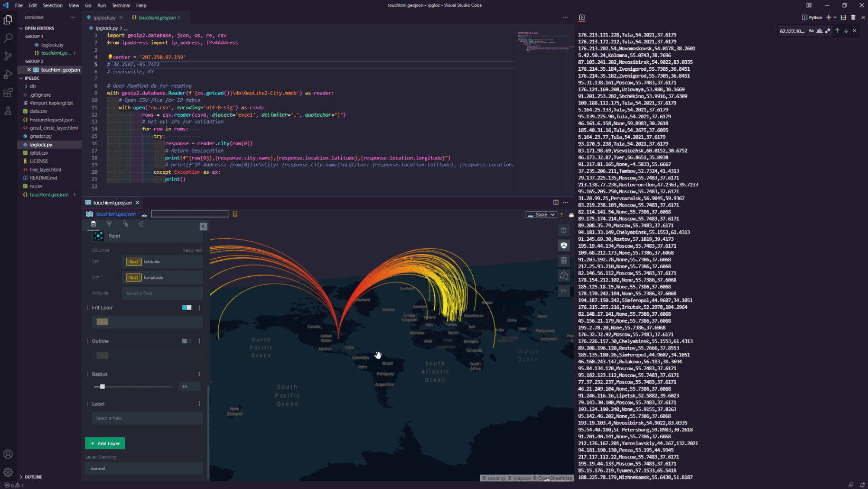Open the Manage gear in activity bar
The height and width of the screenshot is (489, 868).
click(8, 472)
